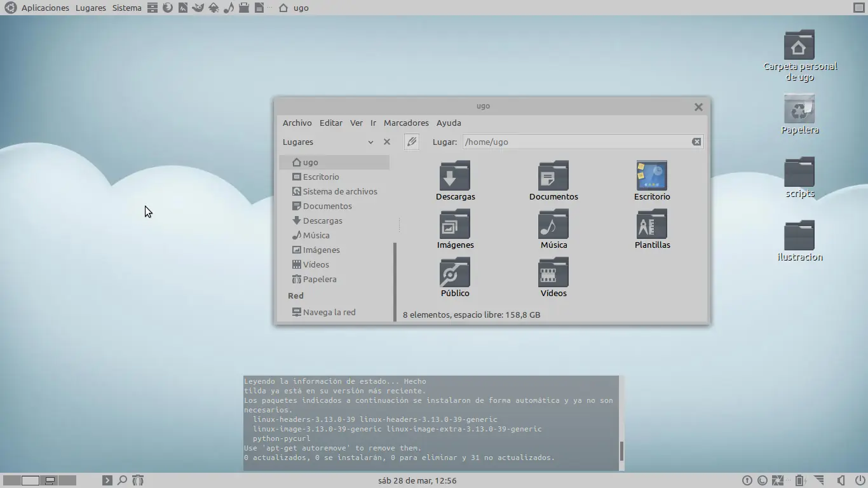
Task: Open the music note launcher in top panel
Action: click(229, 8)
